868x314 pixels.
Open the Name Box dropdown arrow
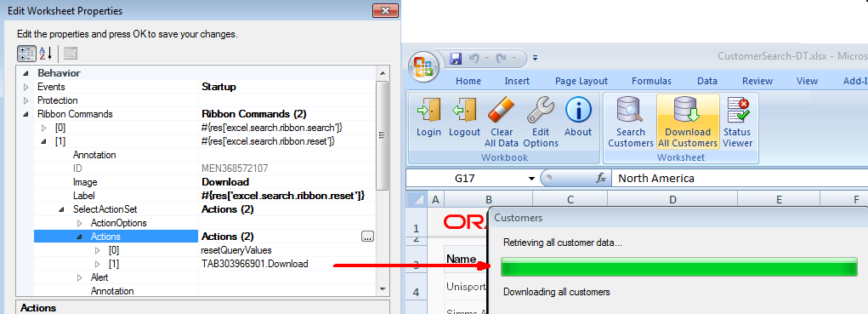[x=531, y=179]
